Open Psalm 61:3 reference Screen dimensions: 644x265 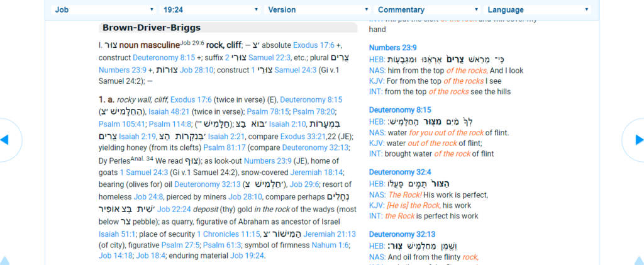tap(222, 245)
